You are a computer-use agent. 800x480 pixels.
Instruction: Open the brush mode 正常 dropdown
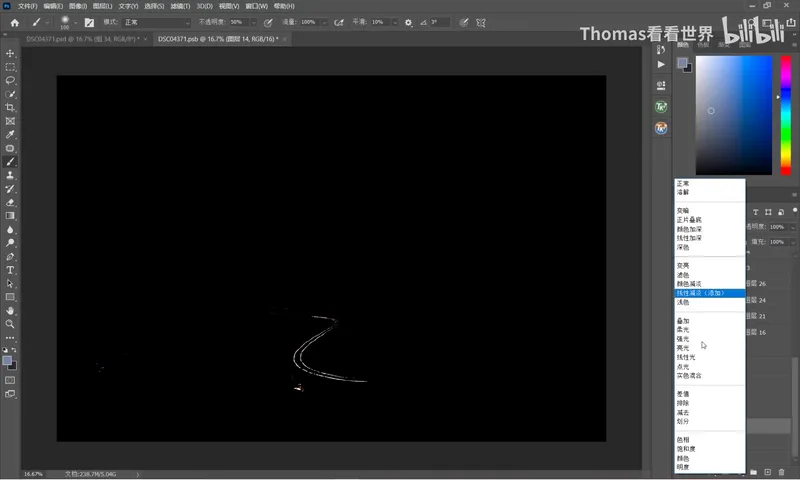[x=157, y=22]
